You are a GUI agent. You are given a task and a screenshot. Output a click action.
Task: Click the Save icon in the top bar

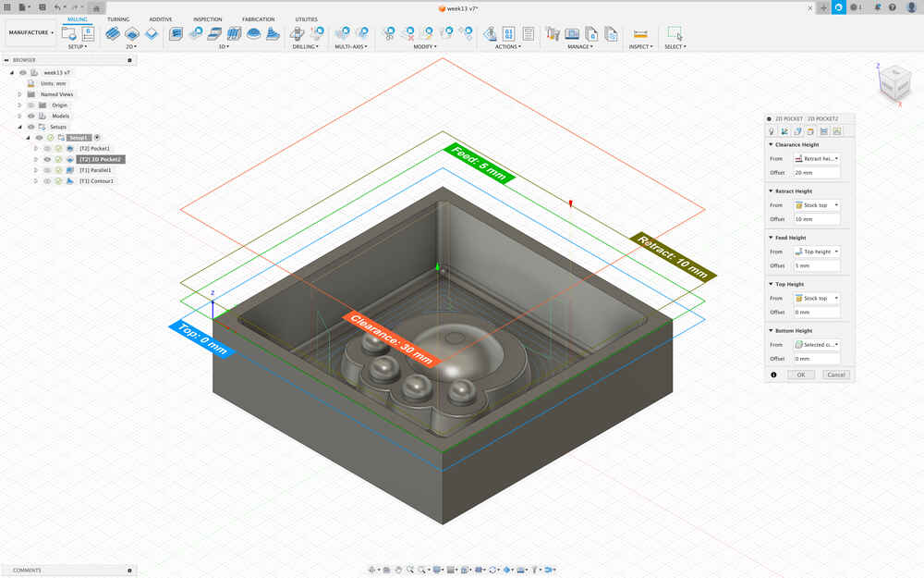pyautogui.click(x=42, y=7)
